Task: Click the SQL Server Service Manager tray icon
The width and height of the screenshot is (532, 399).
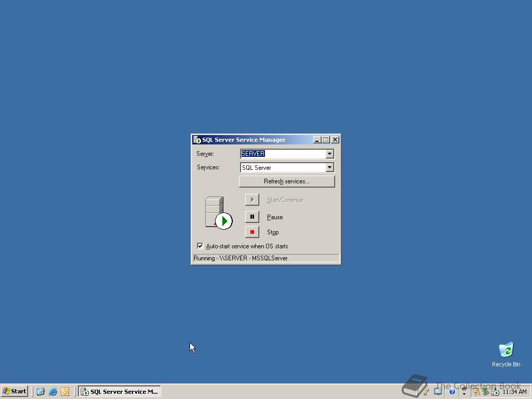Action: point(495,392)
